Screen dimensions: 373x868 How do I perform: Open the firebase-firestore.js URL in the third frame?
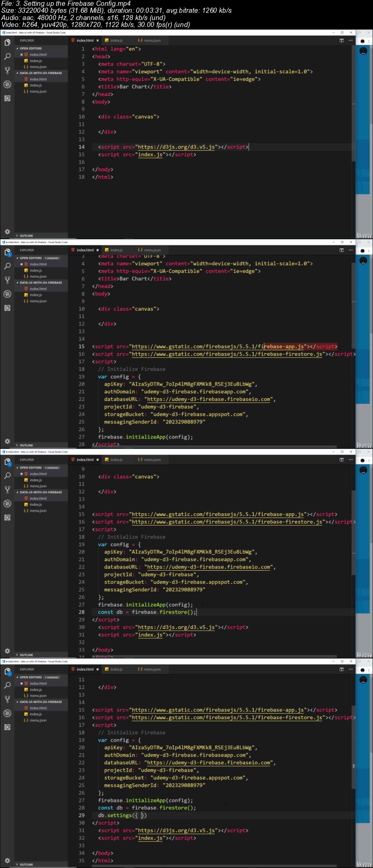[x=227, y=522]
